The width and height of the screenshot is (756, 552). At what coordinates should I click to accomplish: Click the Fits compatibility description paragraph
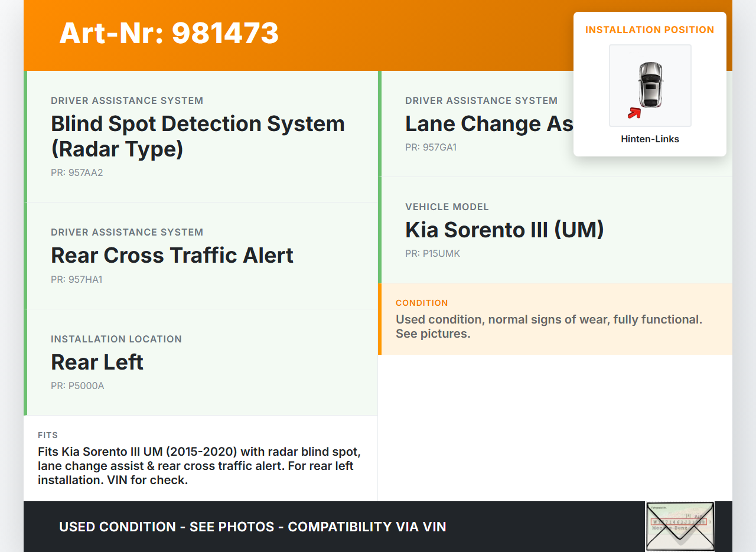pos(199,466)
